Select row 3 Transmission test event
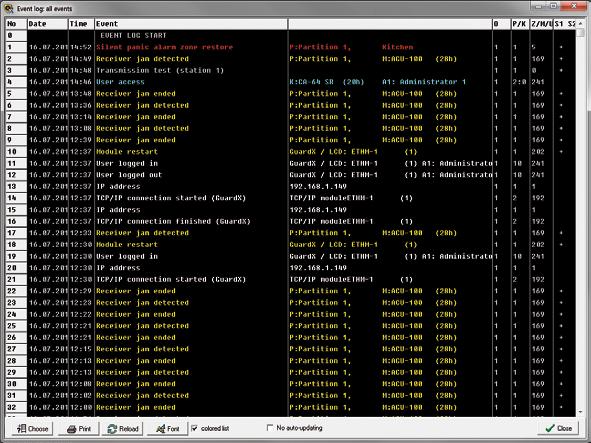This screenshot has width=591, height=443. point(291,70)
